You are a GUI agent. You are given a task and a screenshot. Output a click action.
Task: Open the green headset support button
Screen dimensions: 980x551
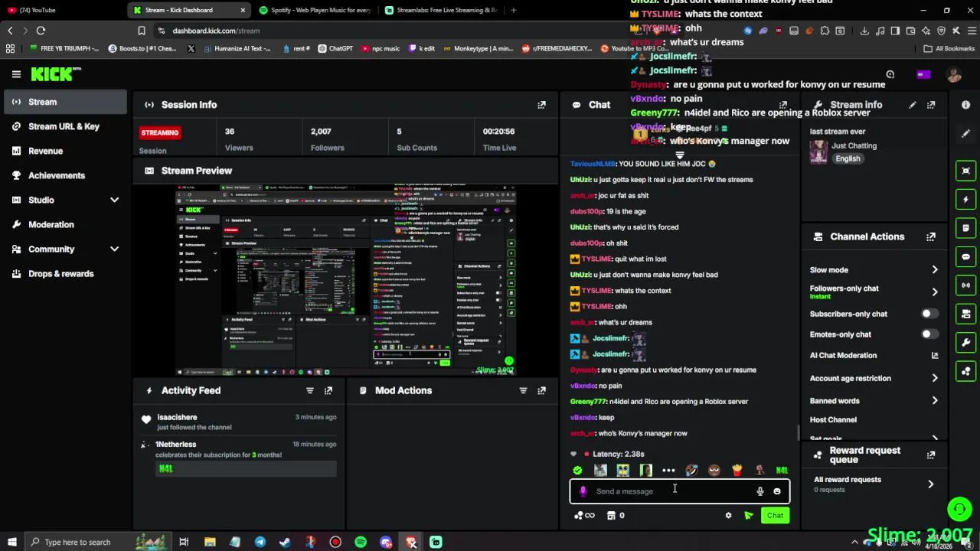(959, 508)
